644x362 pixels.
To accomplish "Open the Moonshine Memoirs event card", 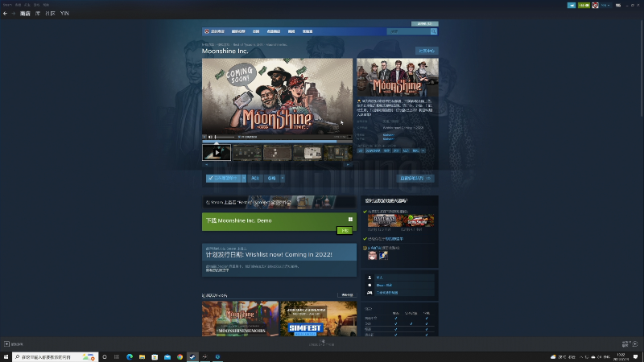I will click(240, 319).
